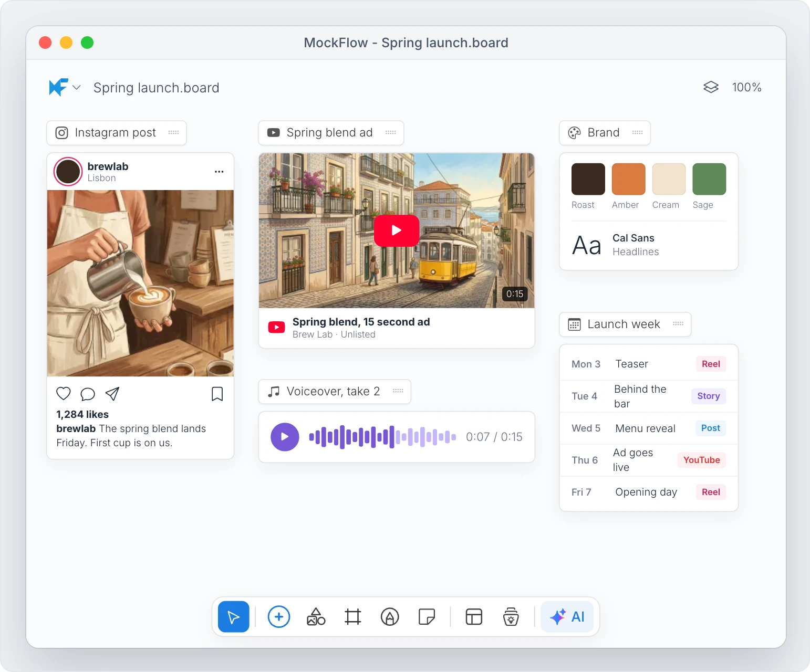Click the latte pouring post image

(140, 283)
